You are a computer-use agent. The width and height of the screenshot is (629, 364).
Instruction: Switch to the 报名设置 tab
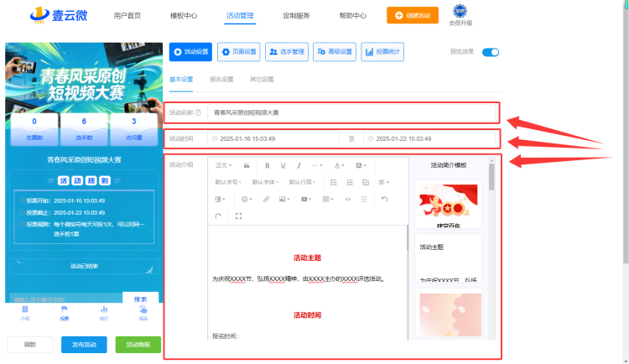(221, 80)
